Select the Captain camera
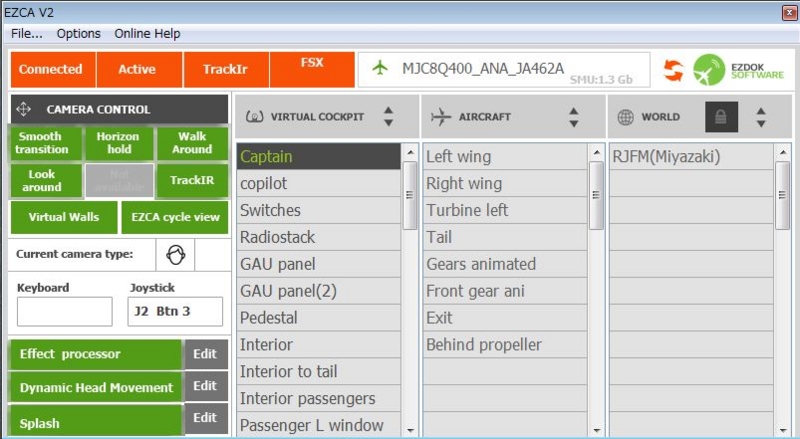Screen dimensions: 800x439 [x=318, y=156]
